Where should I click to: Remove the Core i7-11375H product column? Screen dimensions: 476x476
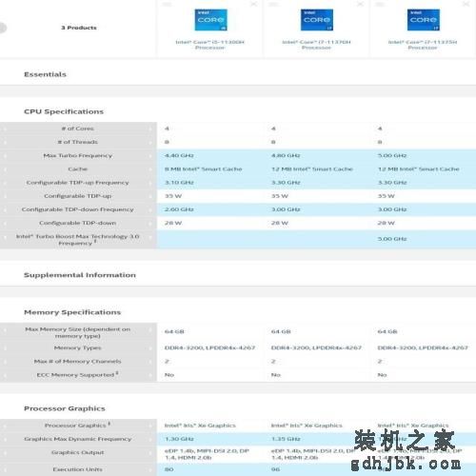[466, 4]
